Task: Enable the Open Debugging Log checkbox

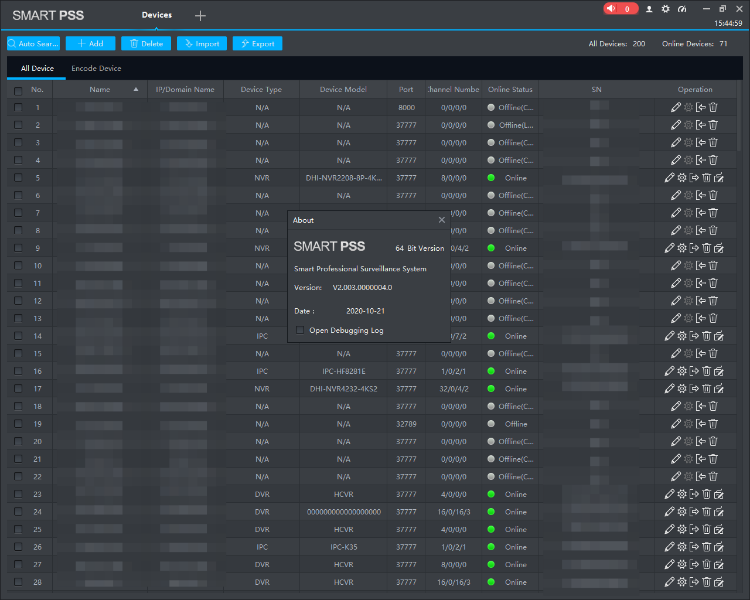Action: pos(300,330)
